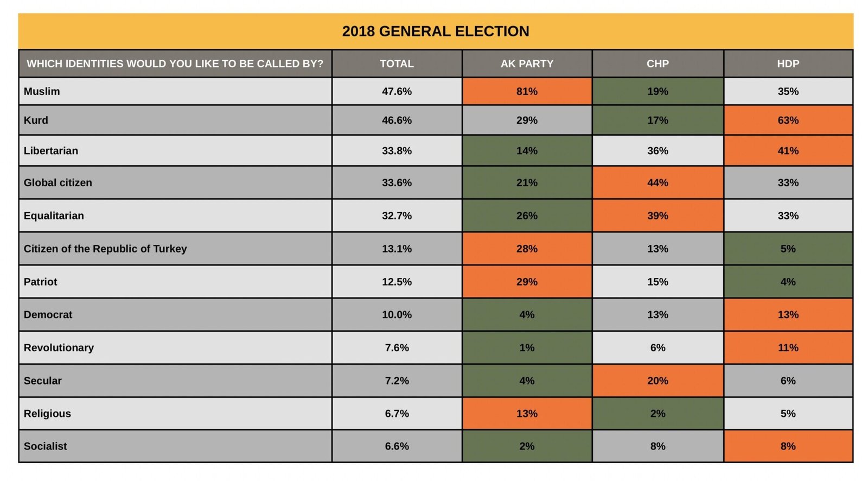The width and height of the screenshot is (868, 481).
Task: Click the Religious row's 2% CHP cell
Action: [658, 414]
